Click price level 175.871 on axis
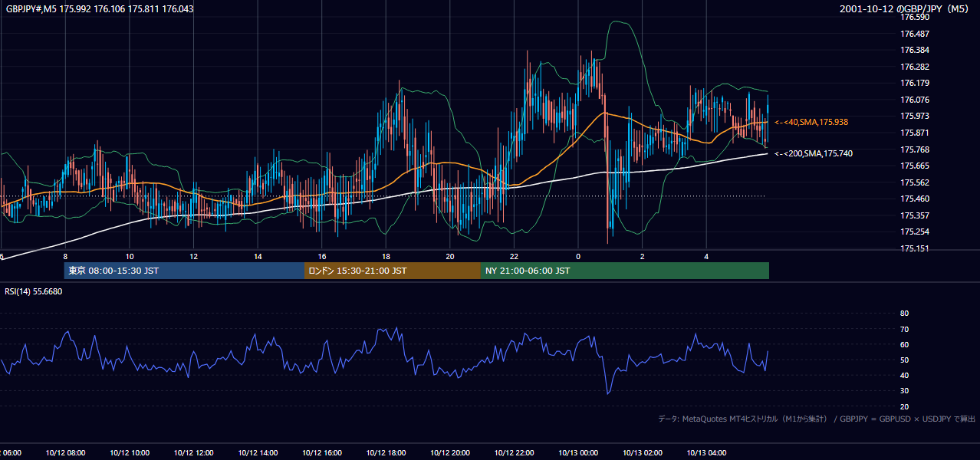Screen dimensions: 980x460 tap(914, 133)
